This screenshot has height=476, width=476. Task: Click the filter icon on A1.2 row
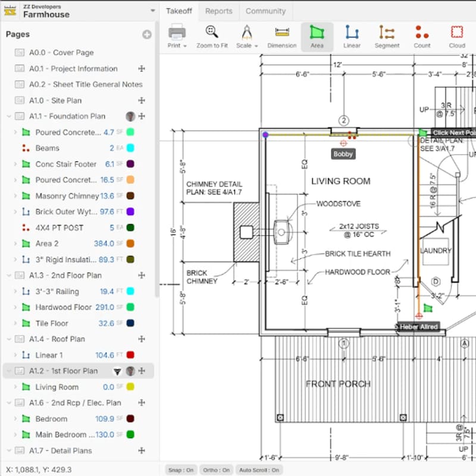click(118, 370)
